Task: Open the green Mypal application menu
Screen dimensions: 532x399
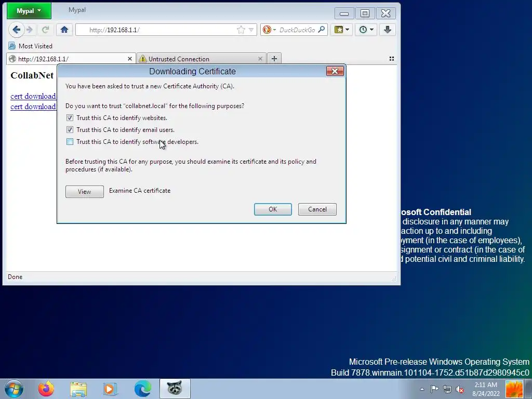Action: click(x=29, y=11)
